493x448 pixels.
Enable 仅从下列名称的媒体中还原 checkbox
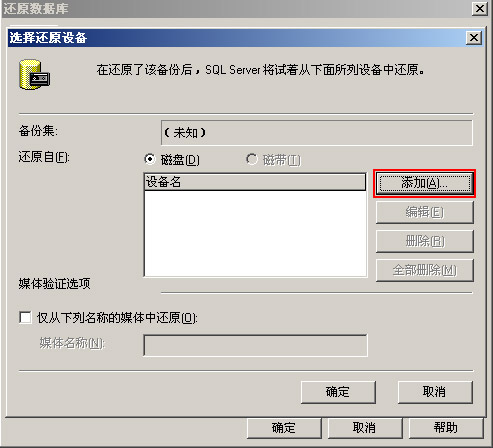click(25, 317)
